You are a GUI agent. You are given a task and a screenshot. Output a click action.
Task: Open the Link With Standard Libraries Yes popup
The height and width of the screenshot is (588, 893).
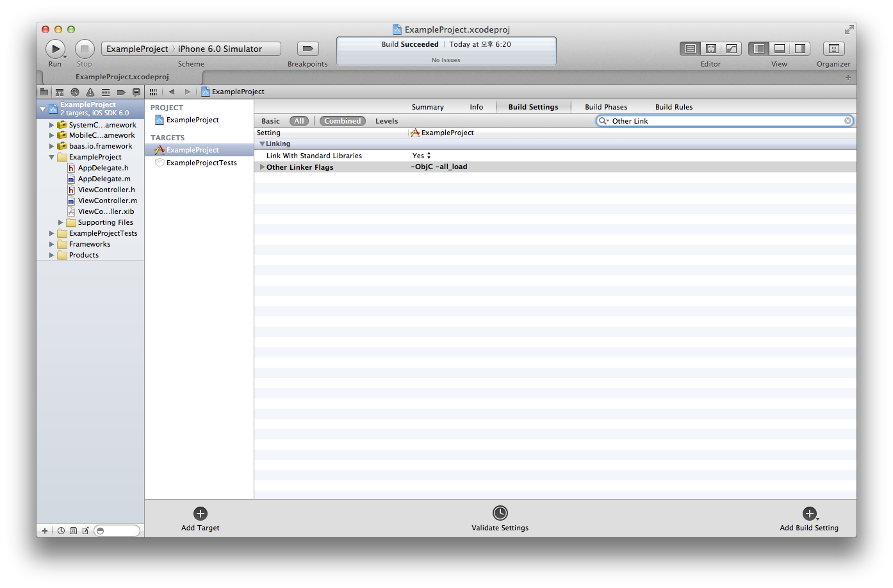tap(422, 156)
